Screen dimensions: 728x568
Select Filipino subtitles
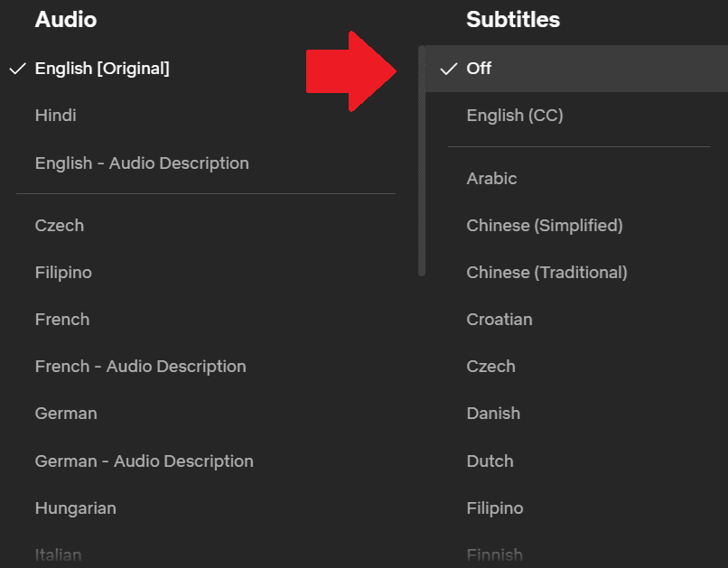[x=495, y=508]
